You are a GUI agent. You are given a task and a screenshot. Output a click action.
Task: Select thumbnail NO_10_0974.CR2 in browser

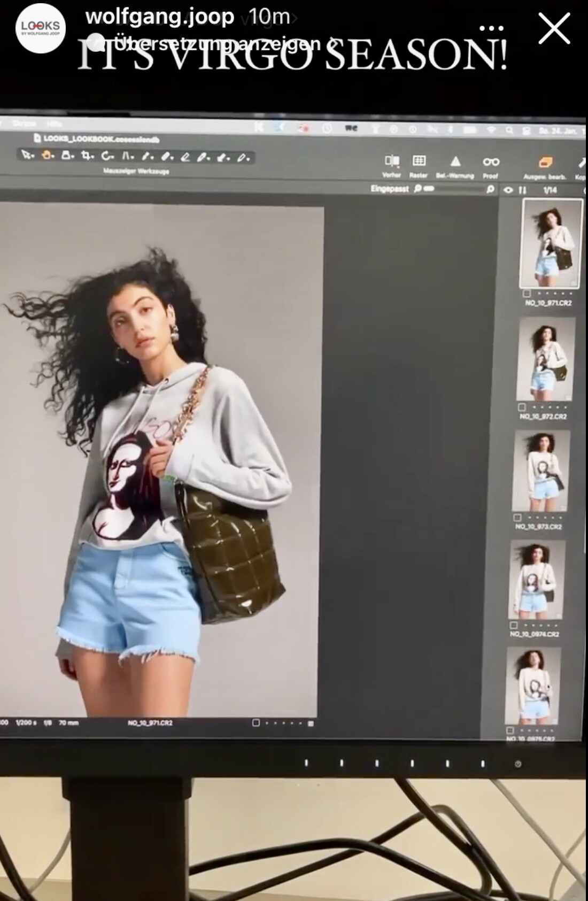(x=537, y=580)
